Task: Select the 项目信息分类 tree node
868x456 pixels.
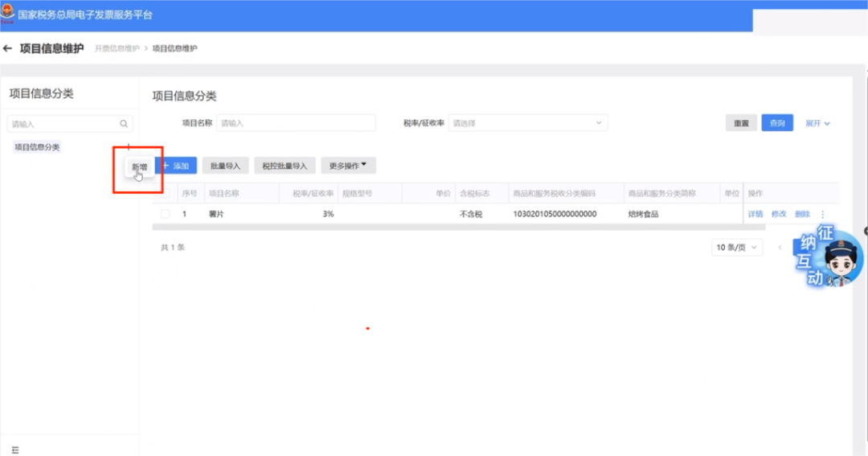Action: 37,147
